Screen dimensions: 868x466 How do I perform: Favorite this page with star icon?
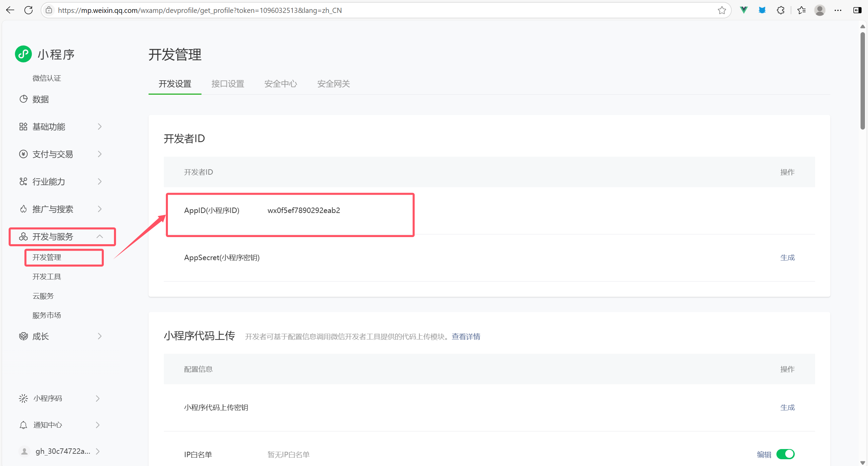click(x=721, y=10)
